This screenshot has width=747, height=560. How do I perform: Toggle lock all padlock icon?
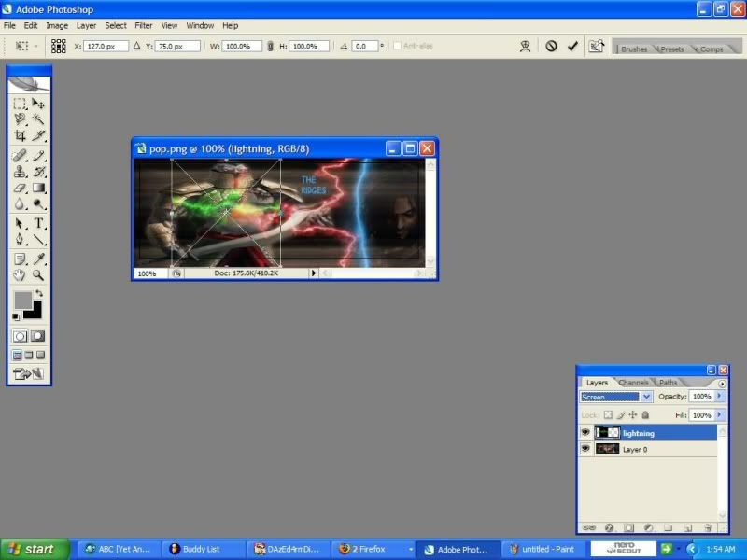pos(645,414)
